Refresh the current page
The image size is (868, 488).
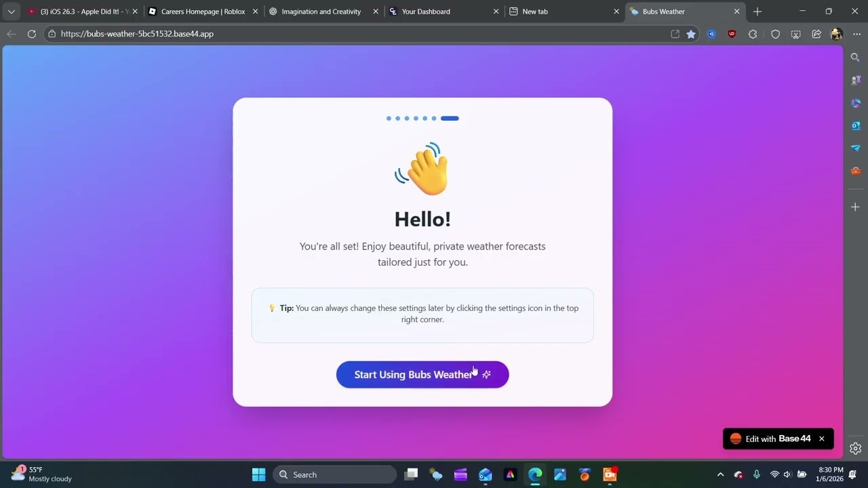(31, 34)
